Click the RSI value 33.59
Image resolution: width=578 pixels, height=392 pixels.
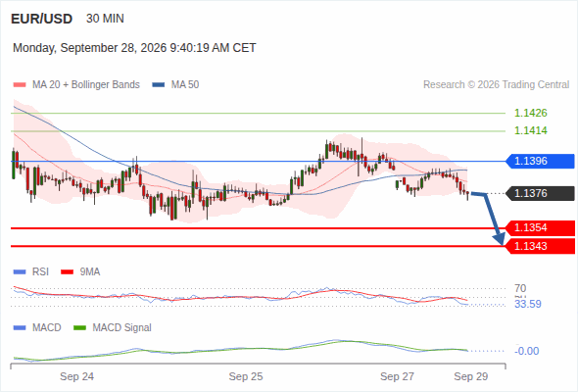pos(528,304)
